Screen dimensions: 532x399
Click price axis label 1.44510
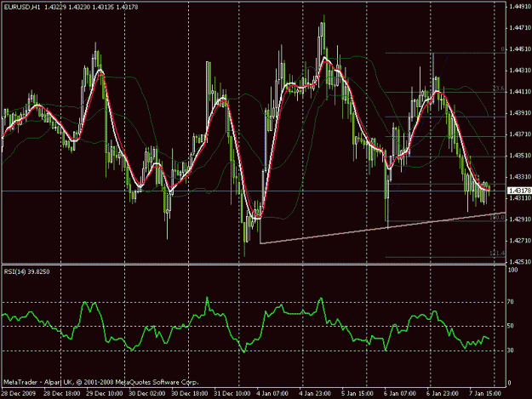[x=520, y=49]
